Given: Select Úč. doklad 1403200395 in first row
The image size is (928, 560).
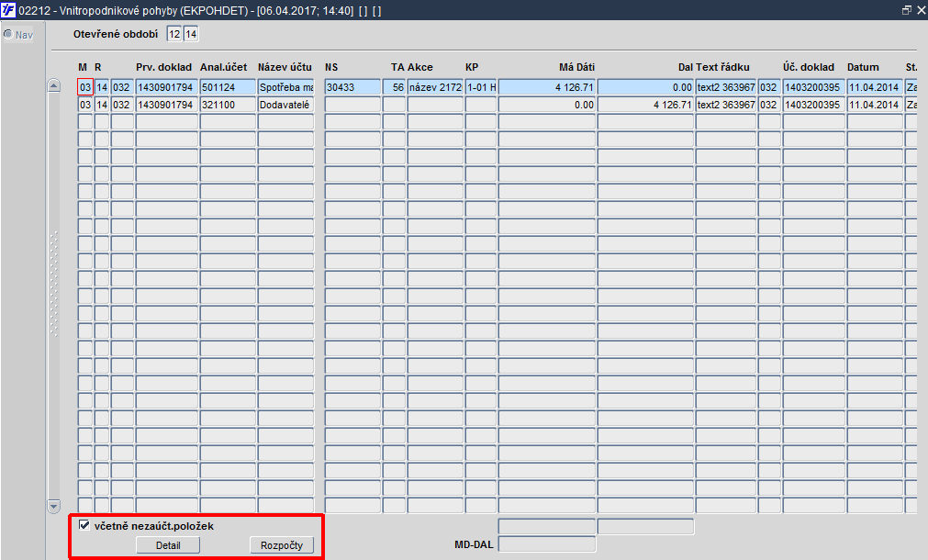Looking at the screenshot, I should pos(814,87).
